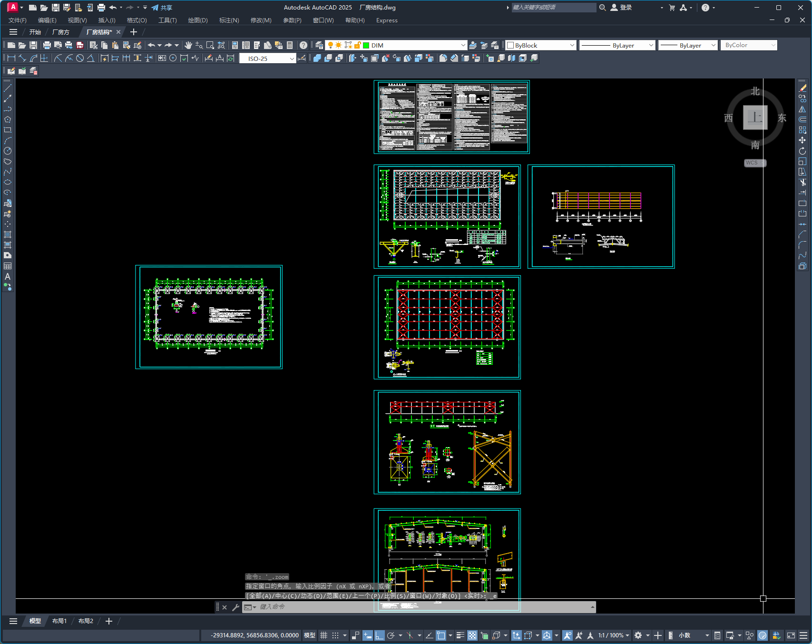Open the Dimension Style manager icon

[302, 58]
